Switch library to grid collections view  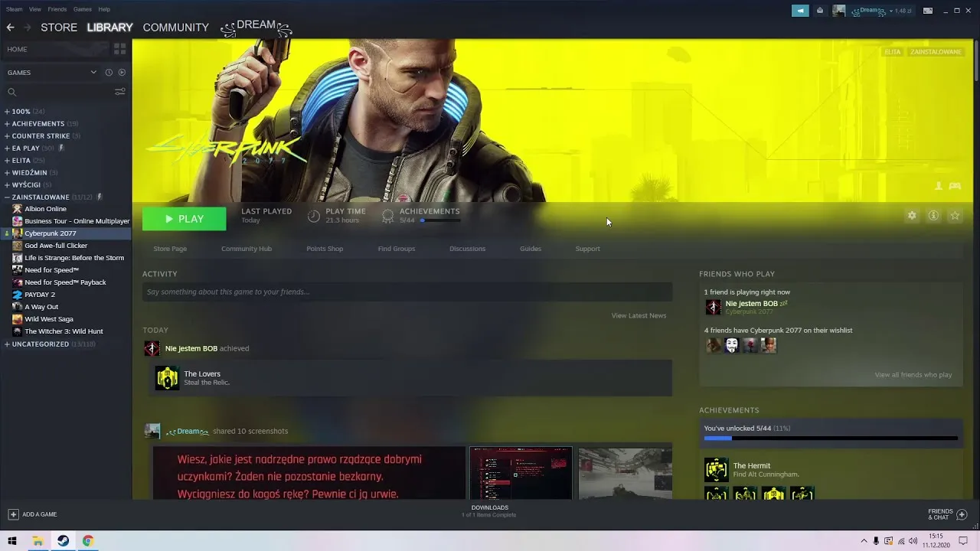tap(119, 49)
